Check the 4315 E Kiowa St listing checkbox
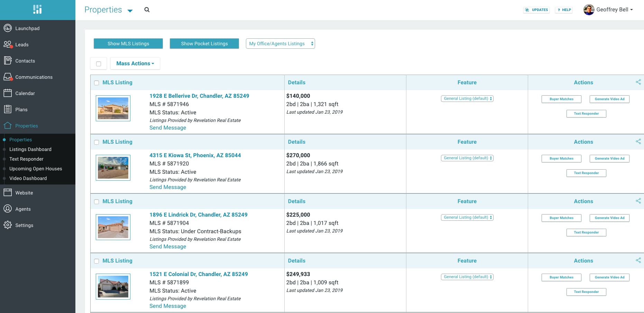The image size is (644, 313). (x=96, y=142)
